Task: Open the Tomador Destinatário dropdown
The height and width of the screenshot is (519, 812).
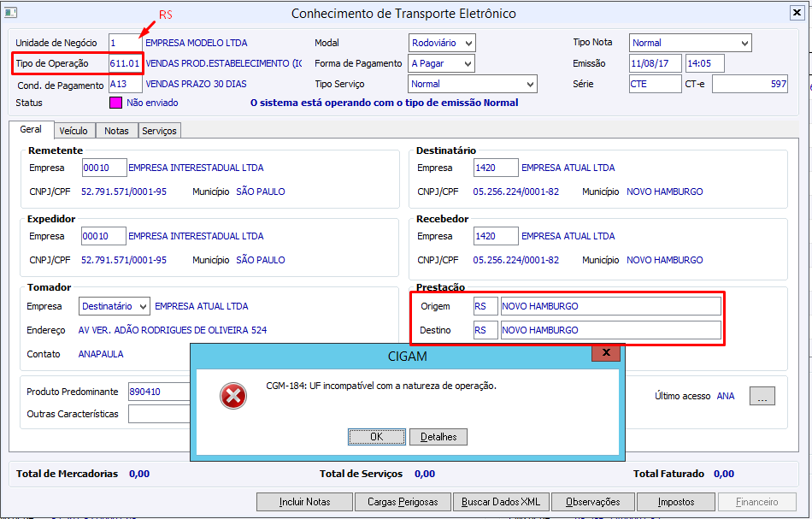Action: coord(115,306)
